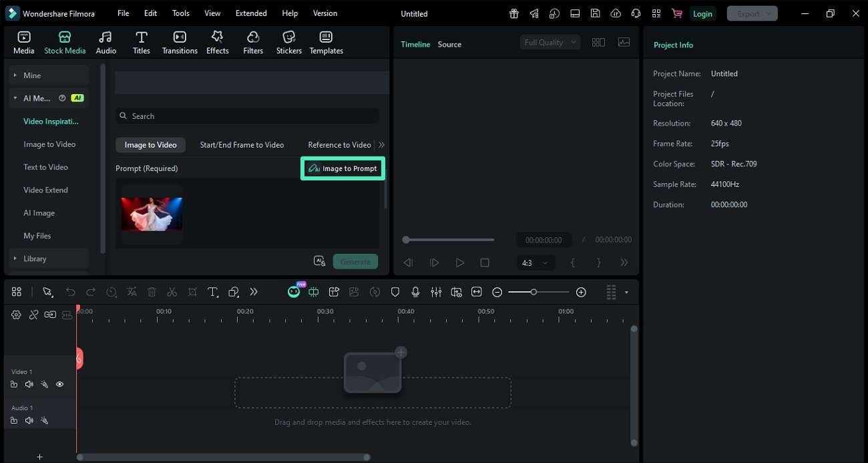Open timeline track settings gear

[16, 315]
